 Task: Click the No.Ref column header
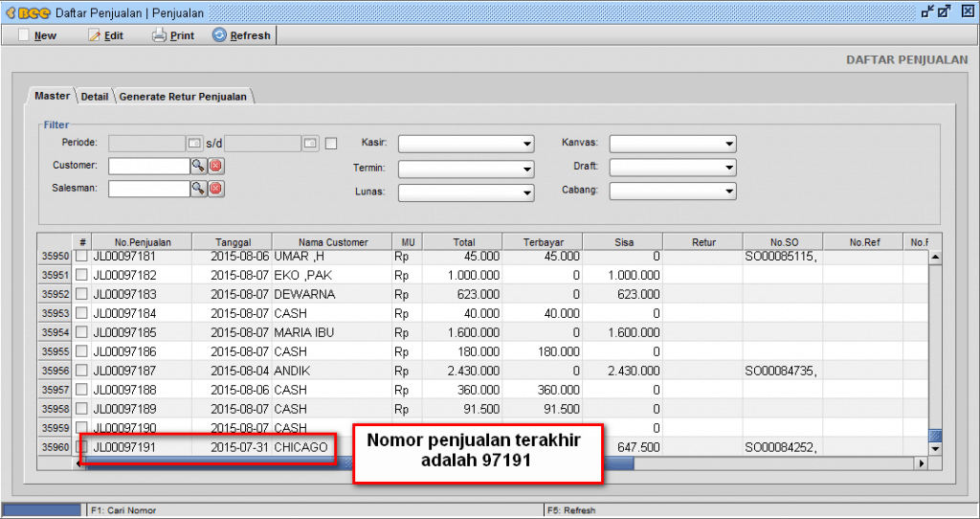pyautogui.click(x=864, y=242)
